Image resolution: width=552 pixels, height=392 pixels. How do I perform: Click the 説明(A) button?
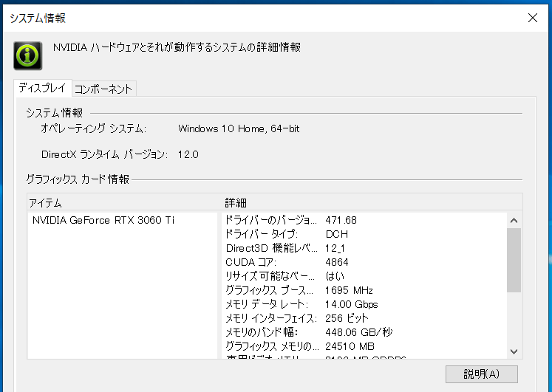(481, 374)
